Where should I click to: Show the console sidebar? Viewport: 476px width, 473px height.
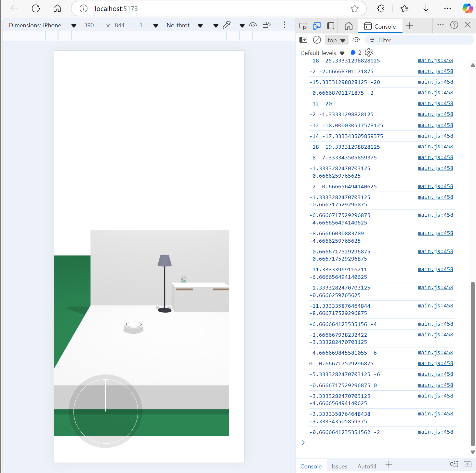(x=303, y=40)
